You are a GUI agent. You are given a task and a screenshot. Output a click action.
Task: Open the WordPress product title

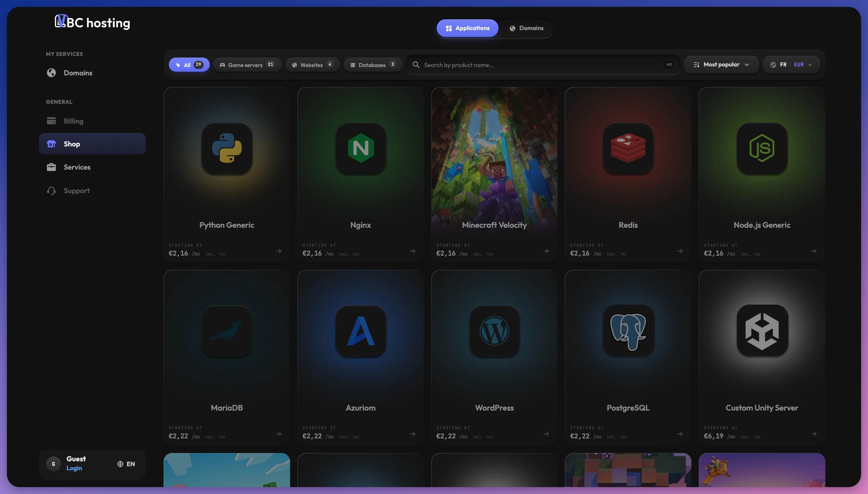tap(494, 408)
